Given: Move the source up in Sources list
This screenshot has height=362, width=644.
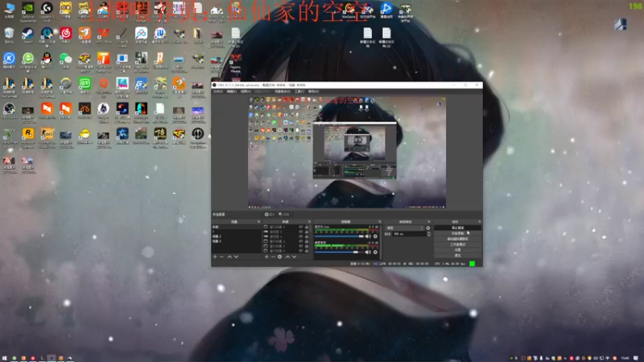Looking at the screenshot, I should (287, 257).
